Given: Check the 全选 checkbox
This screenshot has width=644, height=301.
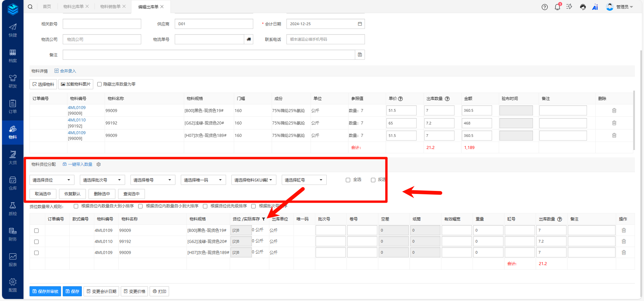Looking at the screenshot, I should pos(348,180).
